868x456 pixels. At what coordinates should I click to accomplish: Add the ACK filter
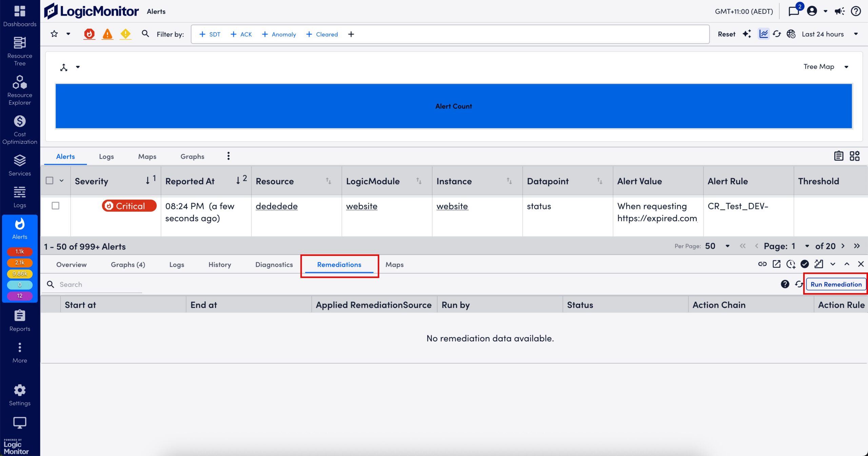[x=241, y=34]
